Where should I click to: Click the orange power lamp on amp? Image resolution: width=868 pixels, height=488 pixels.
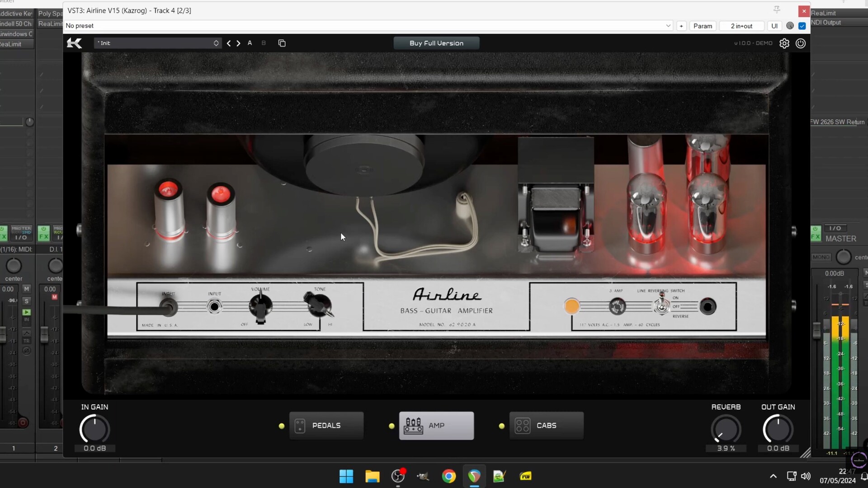571,306
